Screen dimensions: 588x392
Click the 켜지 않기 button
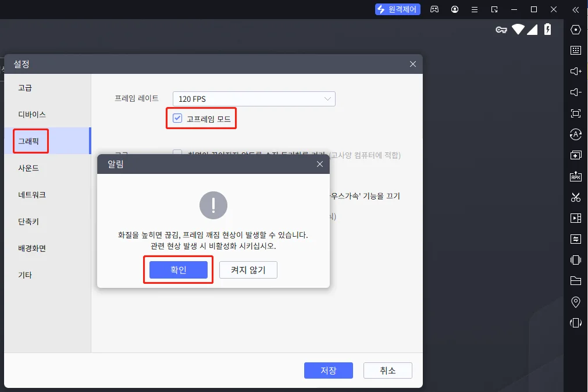[248, 270]
